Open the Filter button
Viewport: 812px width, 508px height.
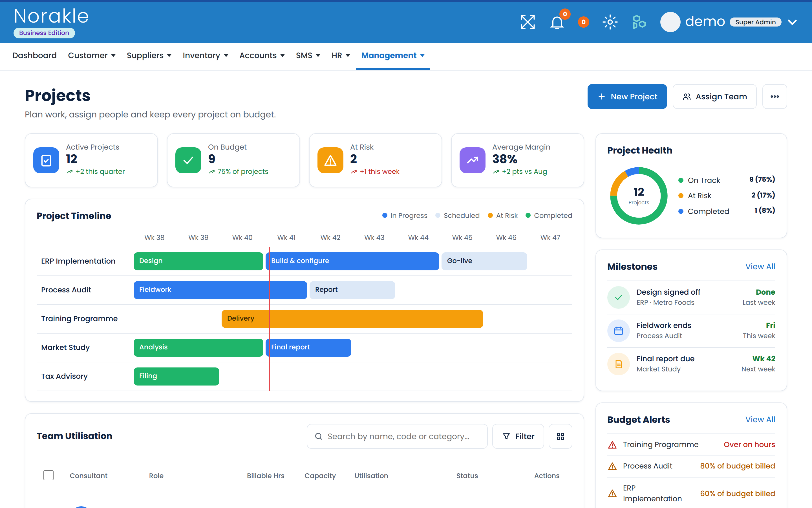tap(518, 436)
